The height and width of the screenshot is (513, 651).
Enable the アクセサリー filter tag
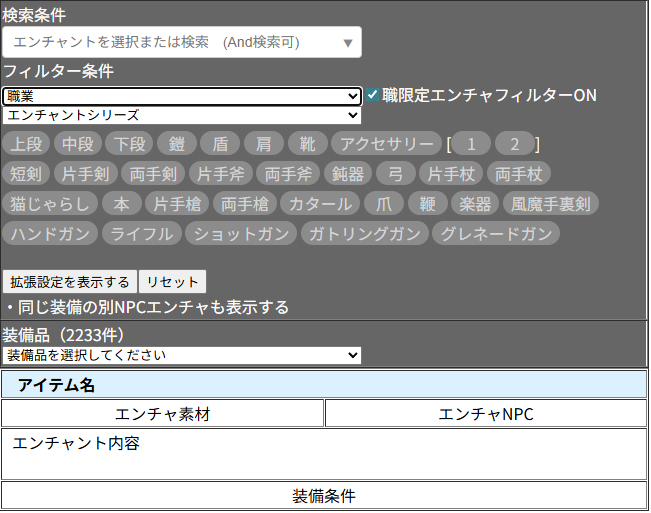point(385,144)
